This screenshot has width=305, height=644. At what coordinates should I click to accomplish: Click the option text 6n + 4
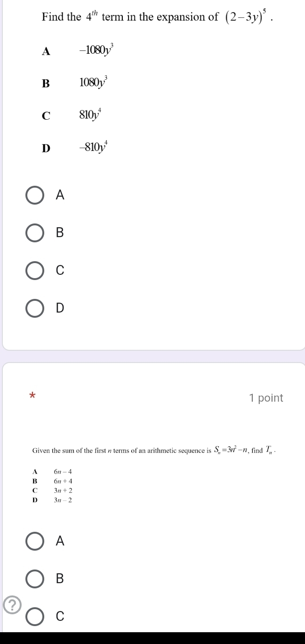click(x=62, y=481)
